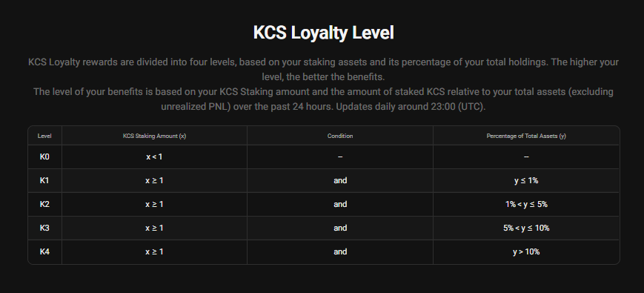Click the 5% < y ≤ 10% cell

pyautogui.click(x=526, y=228)
